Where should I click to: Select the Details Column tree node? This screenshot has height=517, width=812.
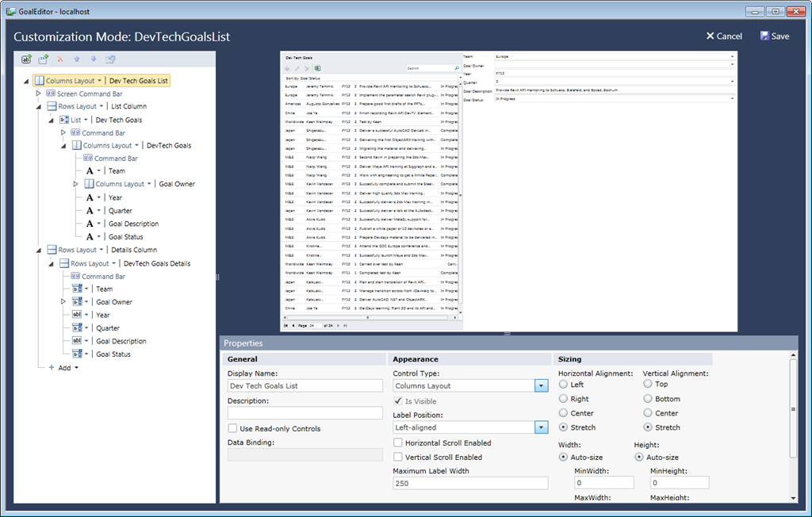point(134,250)
